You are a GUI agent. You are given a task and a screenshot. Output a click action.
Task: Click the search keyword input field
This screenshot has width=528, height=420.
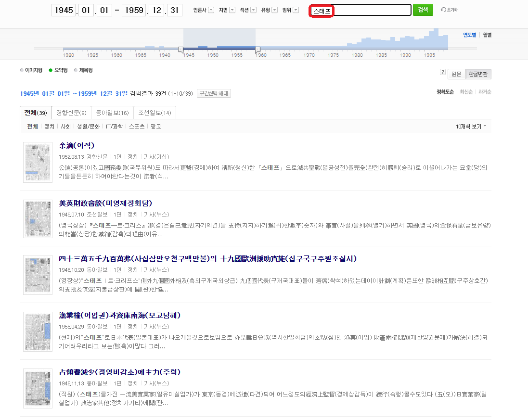361,10
